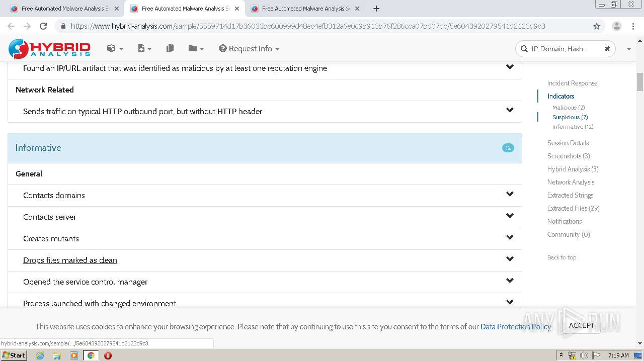Select Suspicious (2) in sidebar

click(570, 117)
